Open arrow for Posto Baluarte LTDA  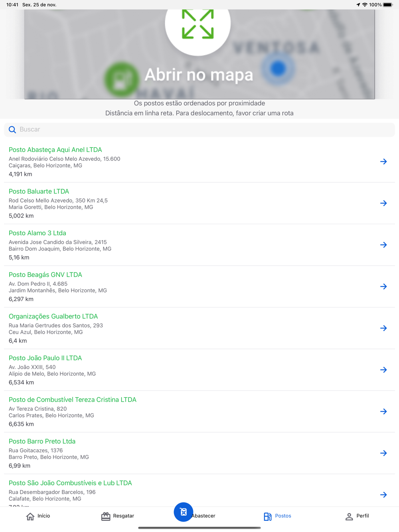[x=383, y=203]
